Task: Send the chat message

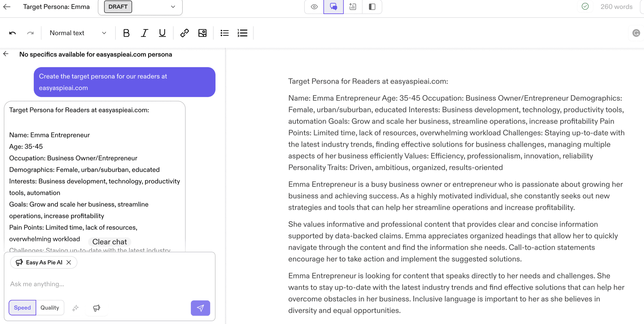Action: 200,308
